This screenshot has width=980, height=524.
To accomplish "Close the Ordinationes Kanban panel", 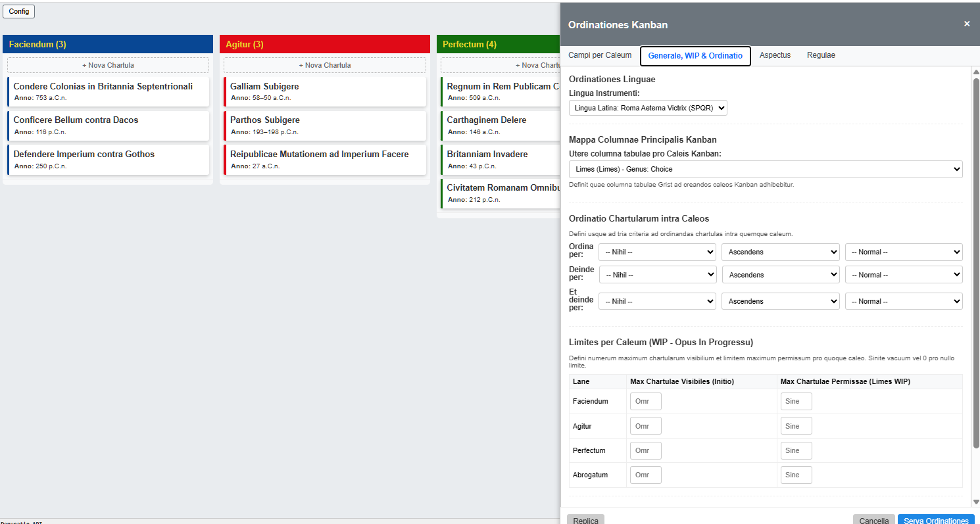I will [966, 24].
